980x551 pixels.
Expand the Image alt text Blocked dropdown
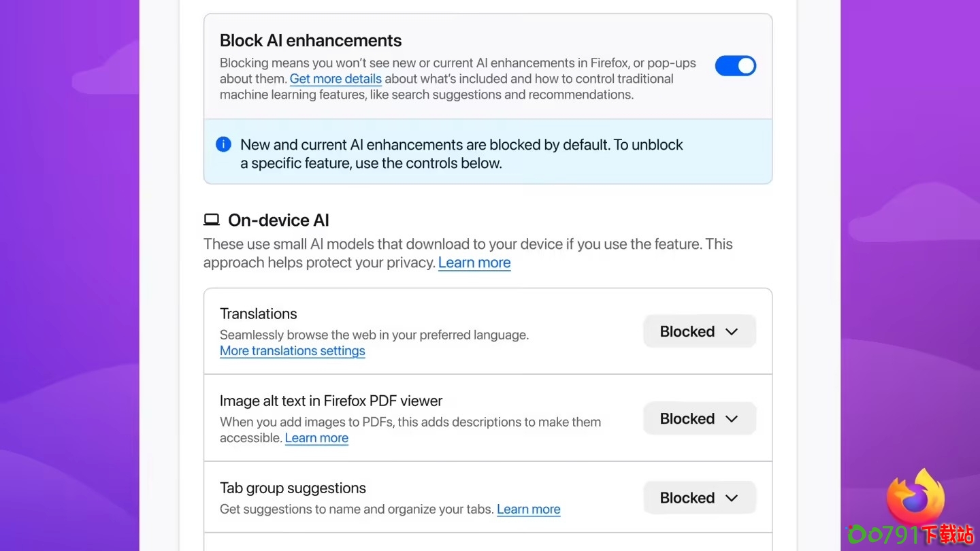[699, 419]
